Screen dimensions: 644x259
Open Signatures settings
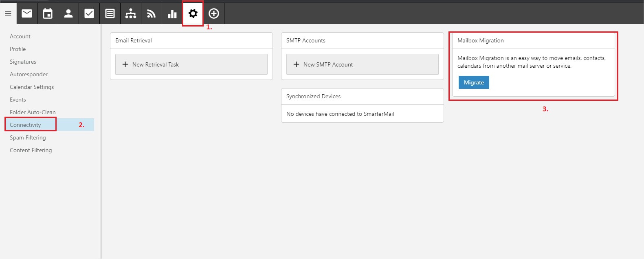coord(23,62)
